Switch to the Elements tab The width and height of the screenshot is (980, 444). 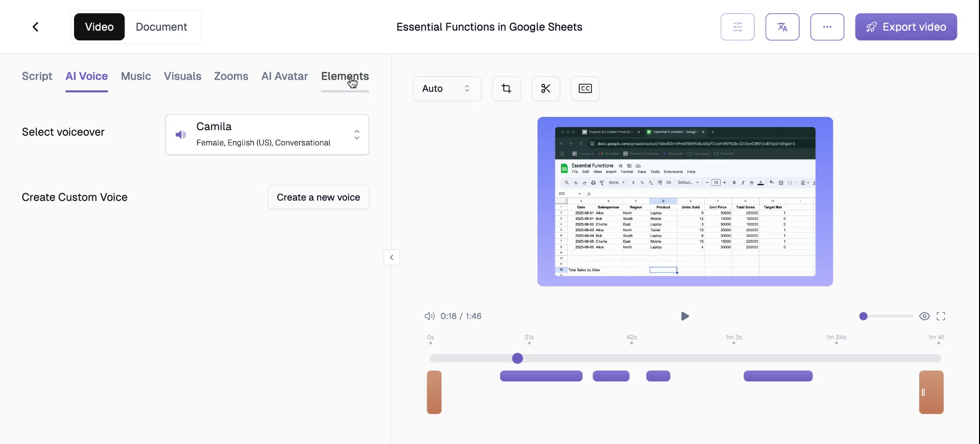tap(345, 77)
